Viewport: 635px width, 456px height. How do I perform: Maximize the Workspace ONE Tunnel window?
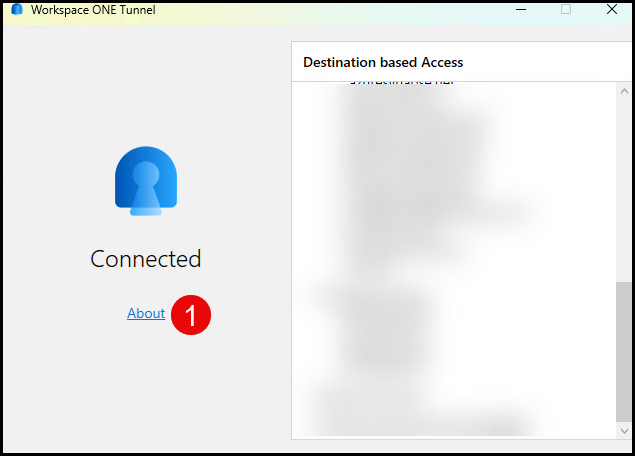pos(566,10)
